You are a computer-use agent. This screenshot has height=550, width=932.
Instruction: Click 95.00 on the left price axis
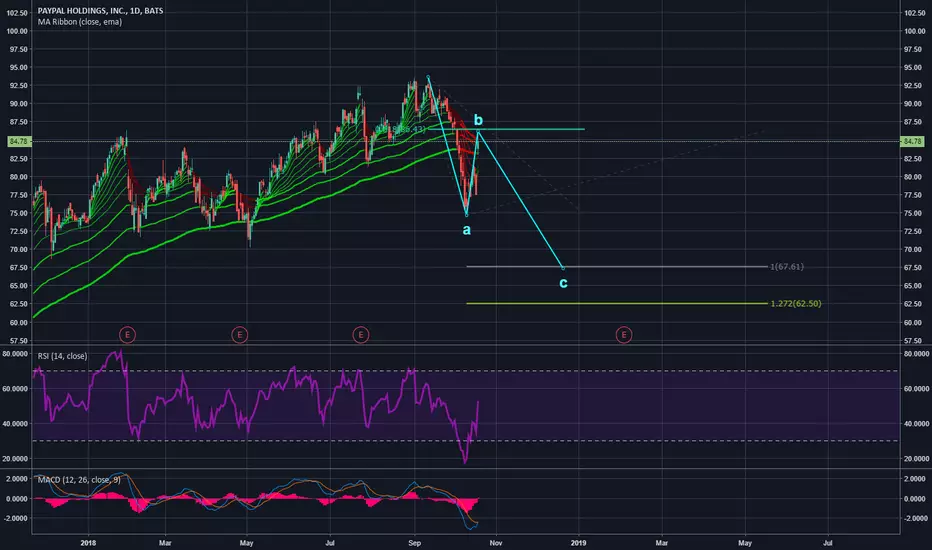18,67
